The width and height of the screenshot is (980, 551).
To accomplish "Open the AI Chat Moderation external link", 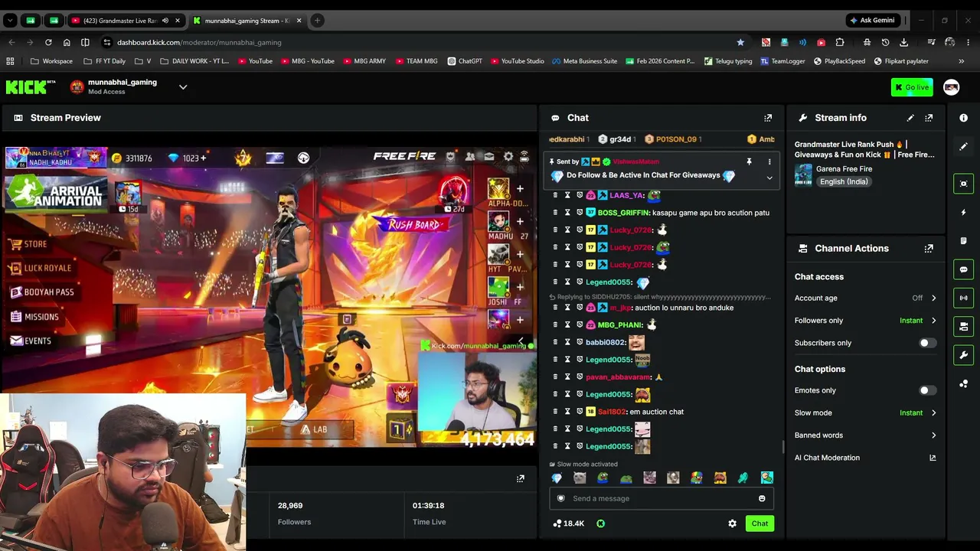I will click(x=933, y=458).
